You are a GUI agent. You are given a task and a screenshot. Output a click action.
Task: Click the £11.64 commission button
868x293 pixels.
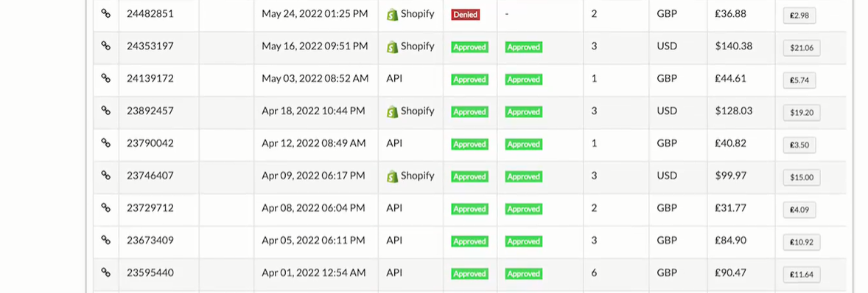802,275
